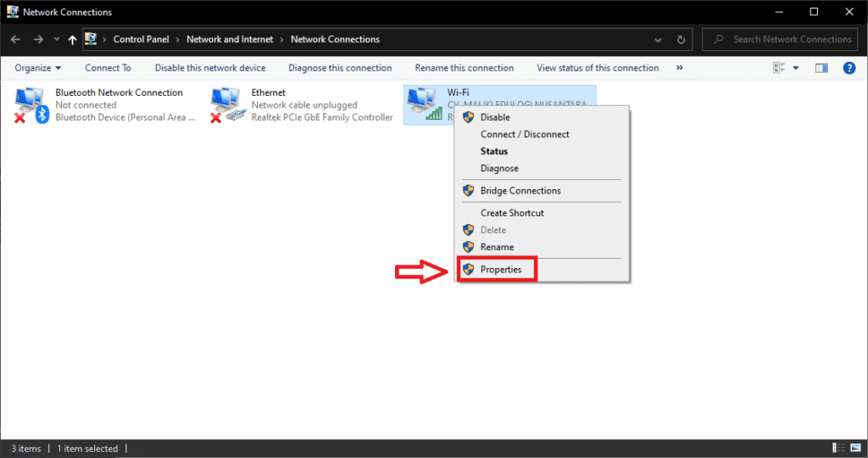This screenshot has height=458, width=868.
Task: Expand the address bar history dropdown
Action: coord(659,40)
